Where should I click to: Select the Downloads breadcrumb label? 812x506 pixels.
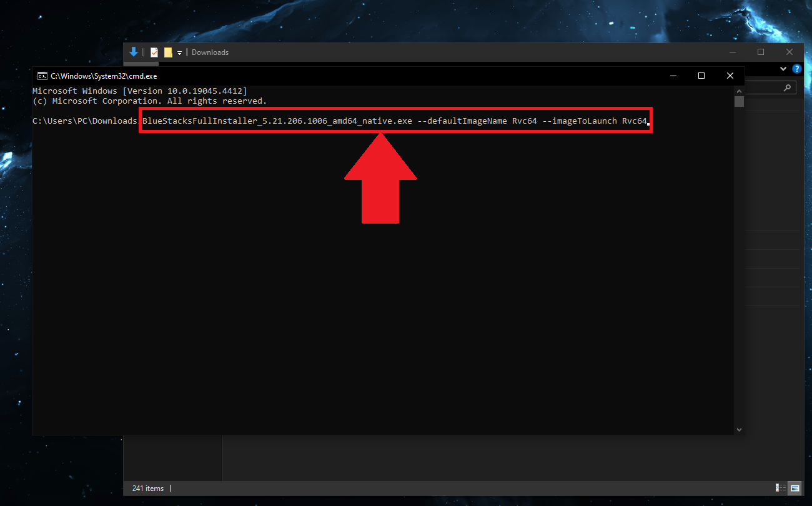coord(210,52)
